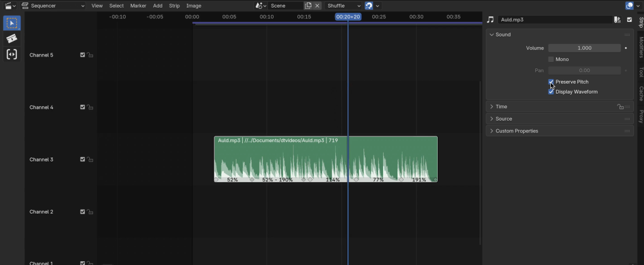Activate the Blade cut tool
This screenshot has width=644, height=265.
[11, 39]
